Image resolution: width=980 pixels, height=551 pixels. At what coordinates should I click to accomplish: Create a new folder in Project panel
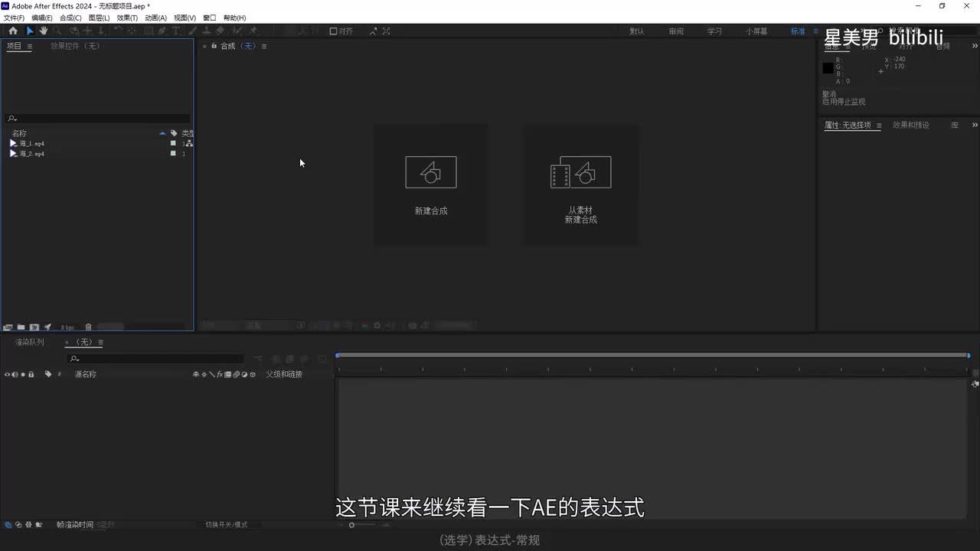(x=21, y=328)
